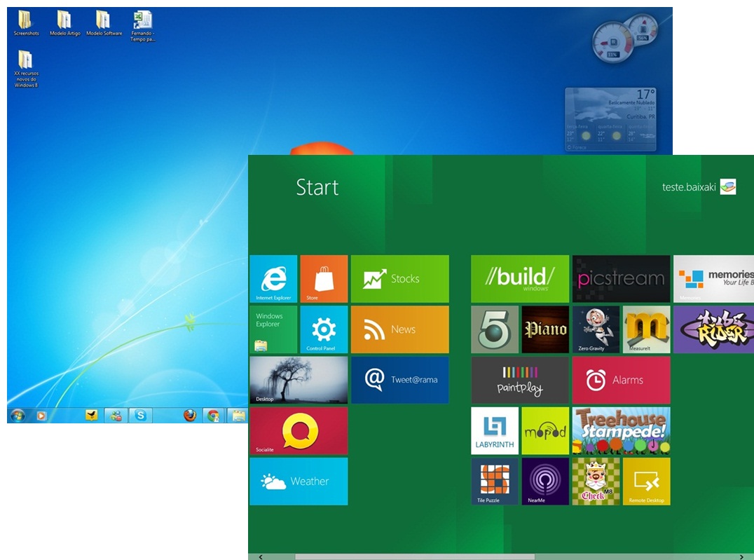Open the Remote Desktop tile

tap(647, 481)
